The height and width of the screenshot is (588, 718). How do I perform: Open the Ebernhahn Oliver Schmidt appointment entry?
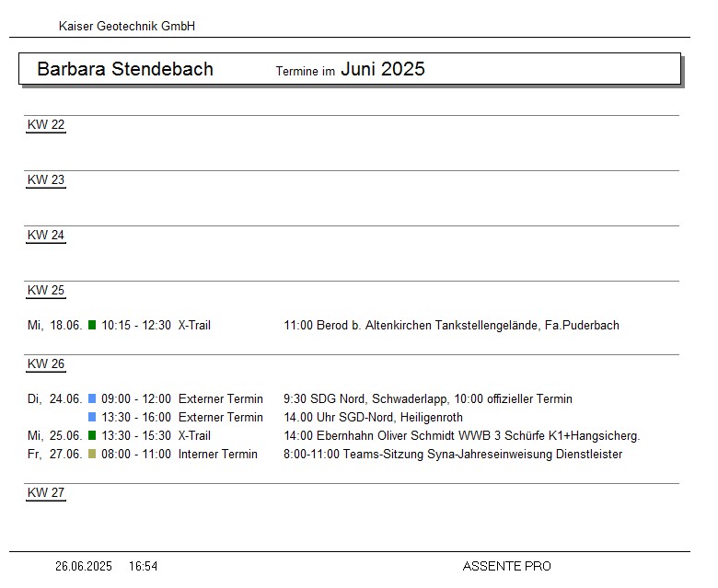tap(461, 435)
